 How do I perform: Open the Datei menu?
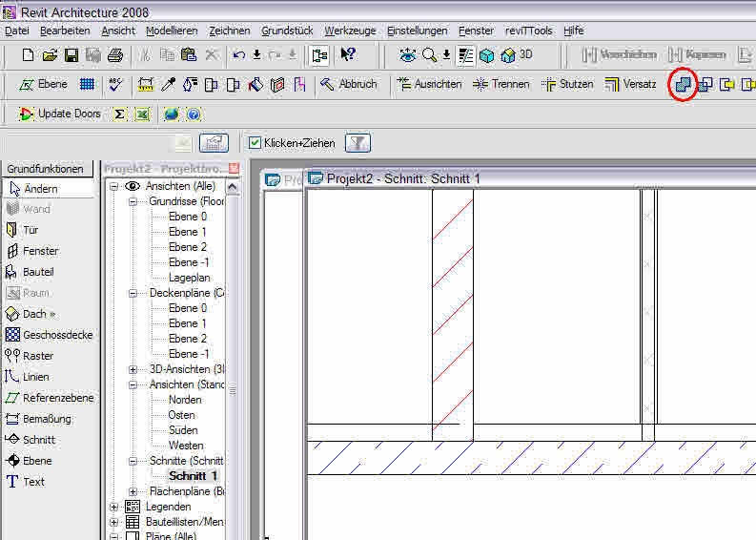(17, 31)
